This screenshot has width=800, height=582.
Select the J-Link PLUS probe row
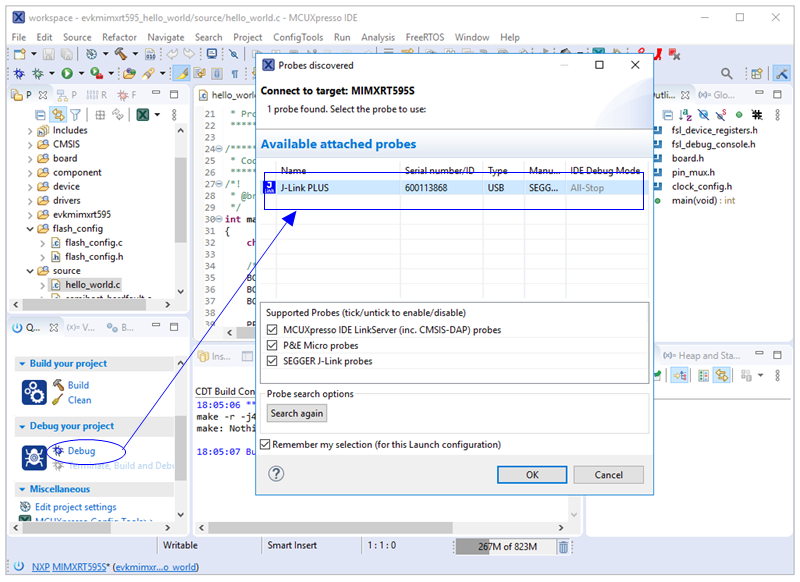[454, 188]
